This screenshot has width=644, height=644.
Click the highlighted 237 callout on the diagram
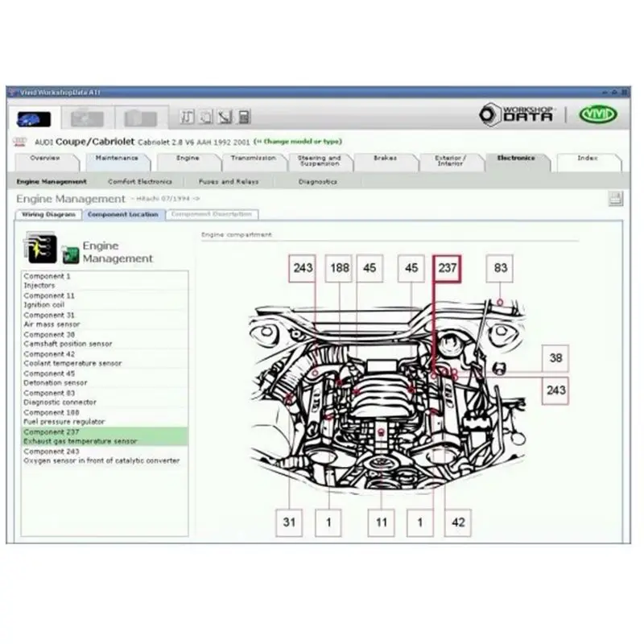pos(448,268)
